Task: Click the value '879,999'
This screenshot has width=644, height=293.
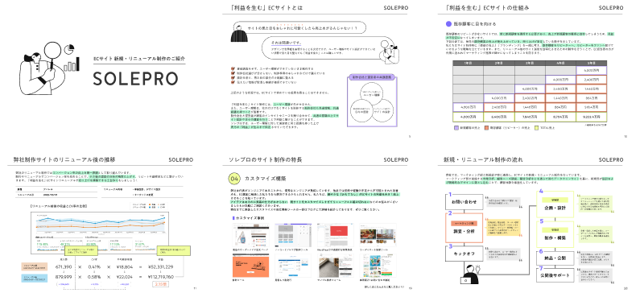Action: pos(64,277)
